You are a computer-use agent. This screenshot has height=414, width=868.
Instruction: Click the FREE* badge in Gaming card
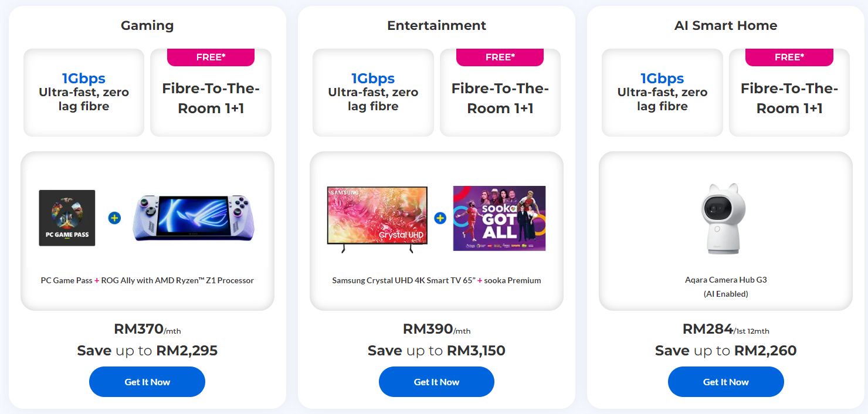pyautogui.click(x=211, y=57)
